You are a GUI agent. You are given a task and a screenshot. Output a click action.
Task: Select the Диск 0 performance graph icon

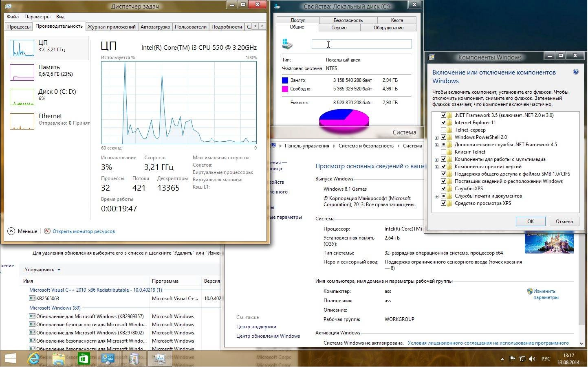tap(22, 97)
